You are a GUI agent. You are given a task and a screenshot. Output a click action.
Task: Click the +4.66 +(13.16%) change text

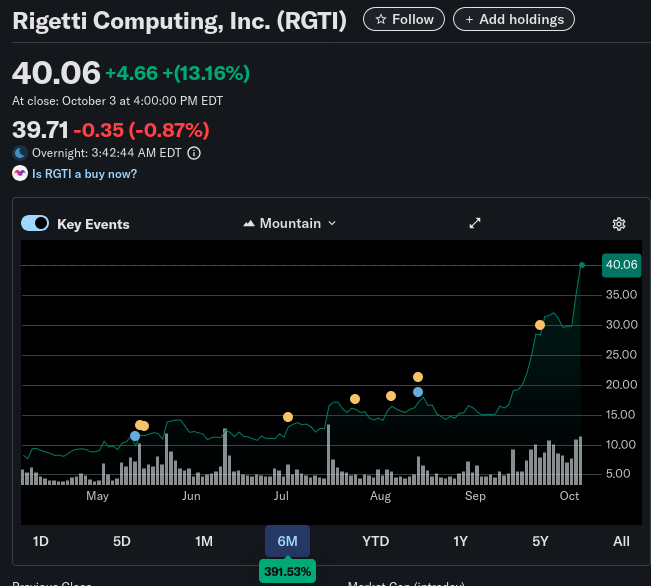(178, 74)
